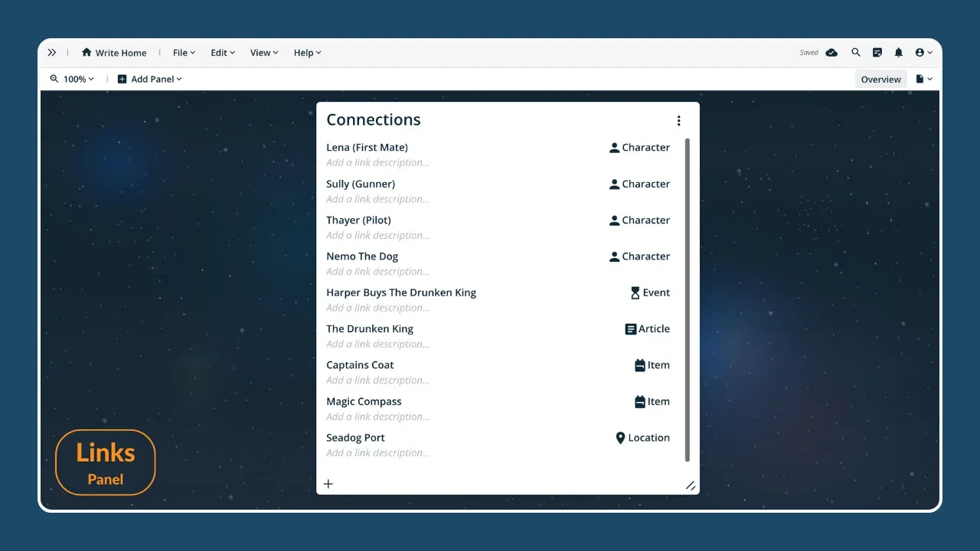Viewport: 980px width, 551px height.
Task: Expand the sidebar with double chevron icon
Action: click(x=52, y=53)
